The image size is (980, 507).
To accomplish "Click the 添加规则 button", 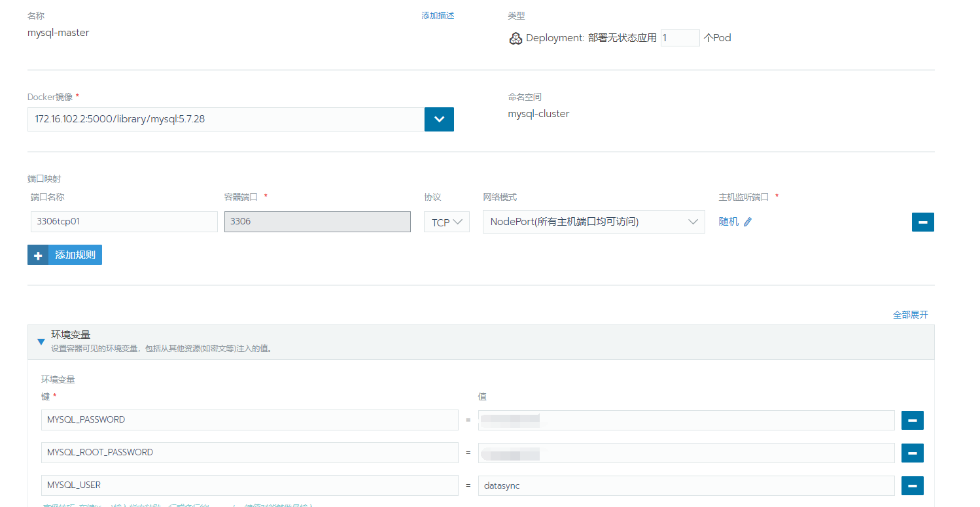I will (65, 255).
